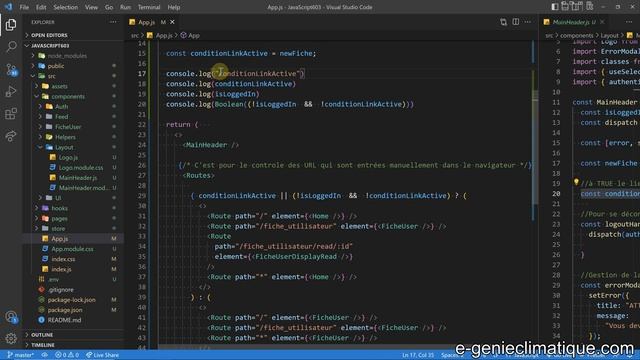
Task: Open the Accounts icon
Action: 11,317
